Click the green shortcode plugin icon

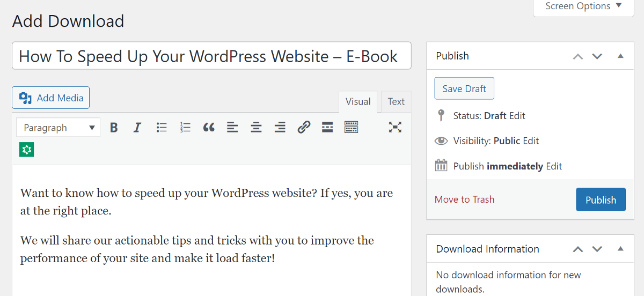(x=27, y=150)
